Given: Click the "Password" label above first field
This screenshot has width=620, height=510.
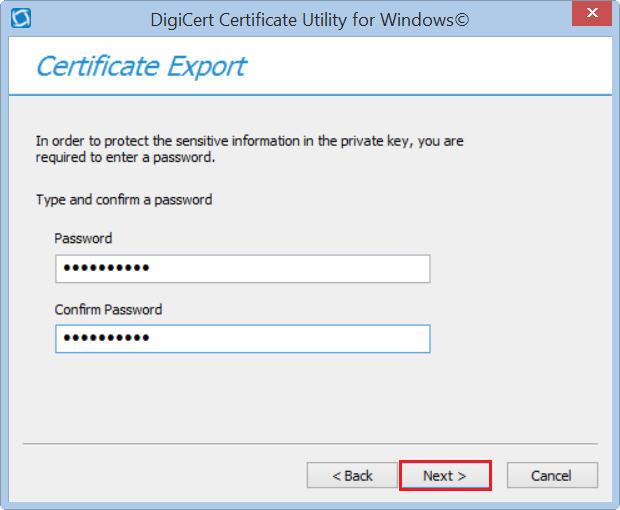Looking at the screenshot, I should click(x=83, y=239).
